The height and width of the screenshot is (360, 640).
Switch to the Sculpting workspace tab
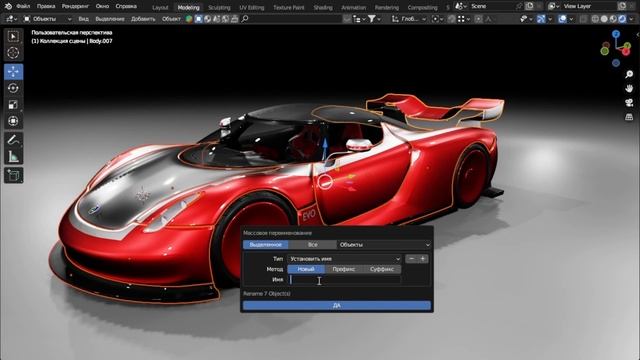[x=219, y=7]
